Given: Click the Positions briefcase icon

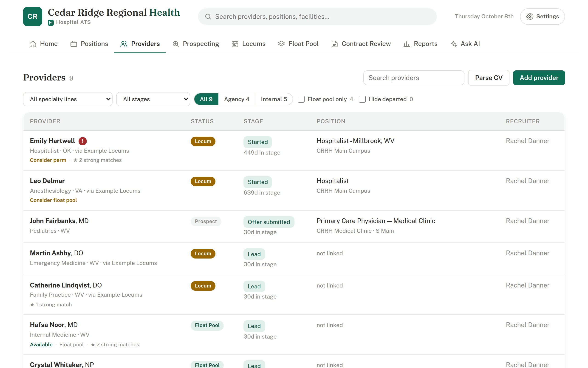Looking at the screenshot, I should click(x=74, y=44).
